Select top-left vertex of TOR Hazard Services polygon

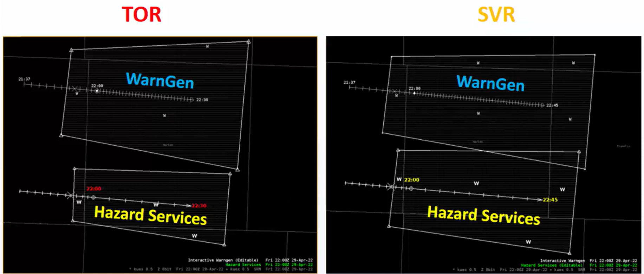[x=74, y=169]
